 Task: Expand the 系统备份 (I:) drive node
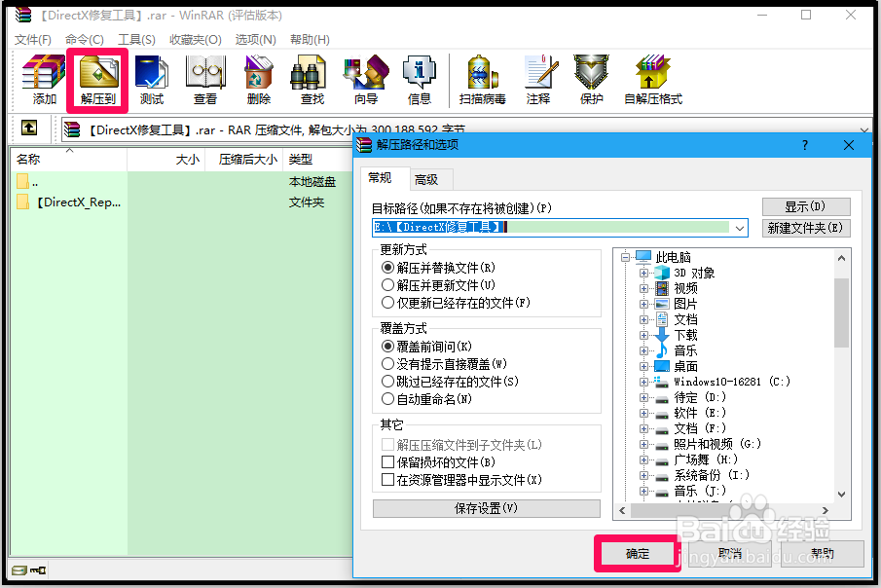point(643,476)
